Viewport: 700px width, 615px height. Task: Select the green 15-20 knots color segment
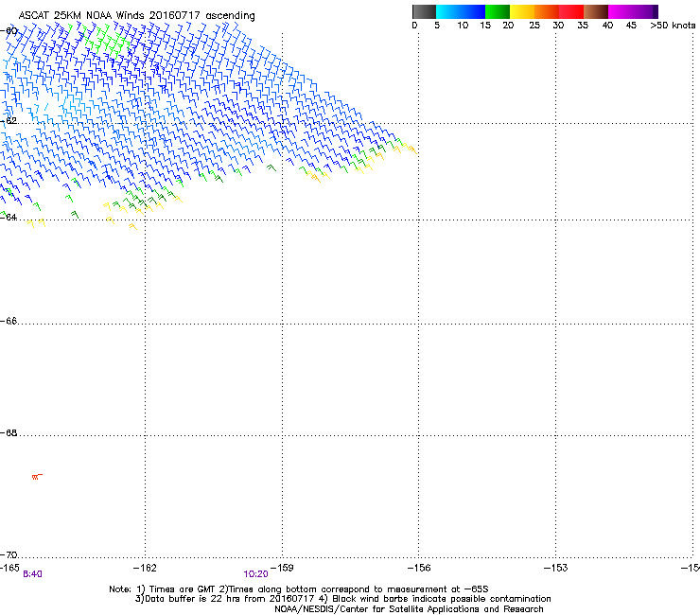click(498, 11)
